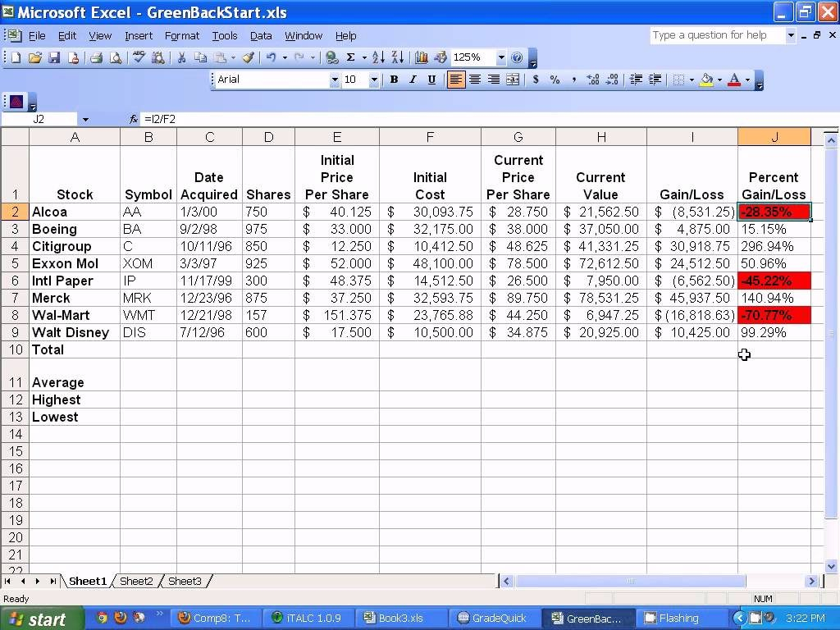This screenshot has height=630, width=840.
Task: Toggle bold formatting
Action: coord(393,80)
